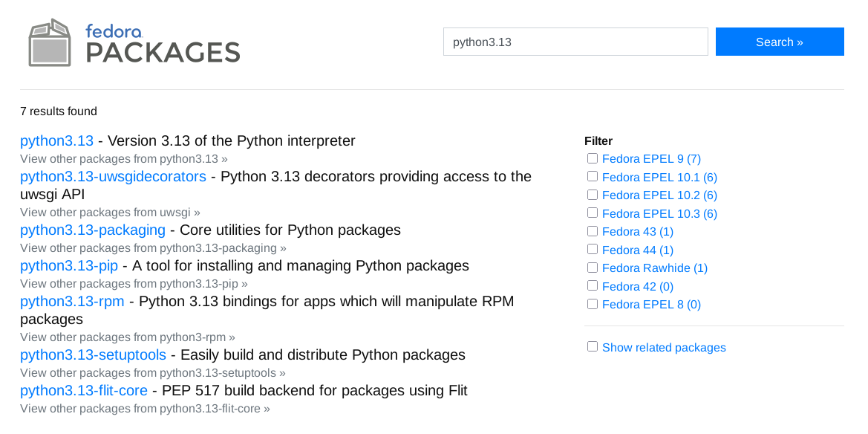Open python3.13-uwsgidecorators package page
The image size is (868, 434).
click(113, 176)
